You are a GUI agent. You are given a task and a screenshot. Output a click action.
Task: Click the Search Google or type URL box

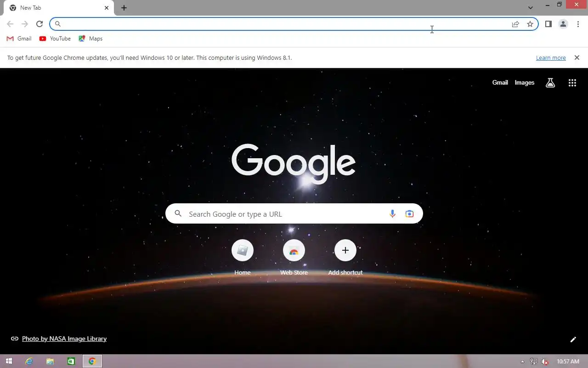click(x=294, y=213)
